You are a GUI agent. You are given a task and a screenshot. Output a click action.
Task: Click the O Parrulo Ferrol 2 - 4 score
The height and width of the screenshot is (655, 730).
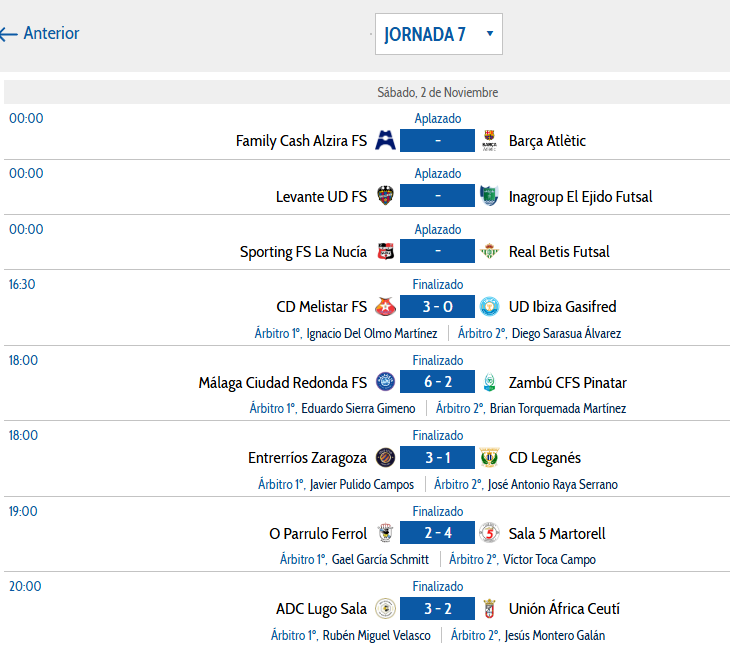pos(437,534)
